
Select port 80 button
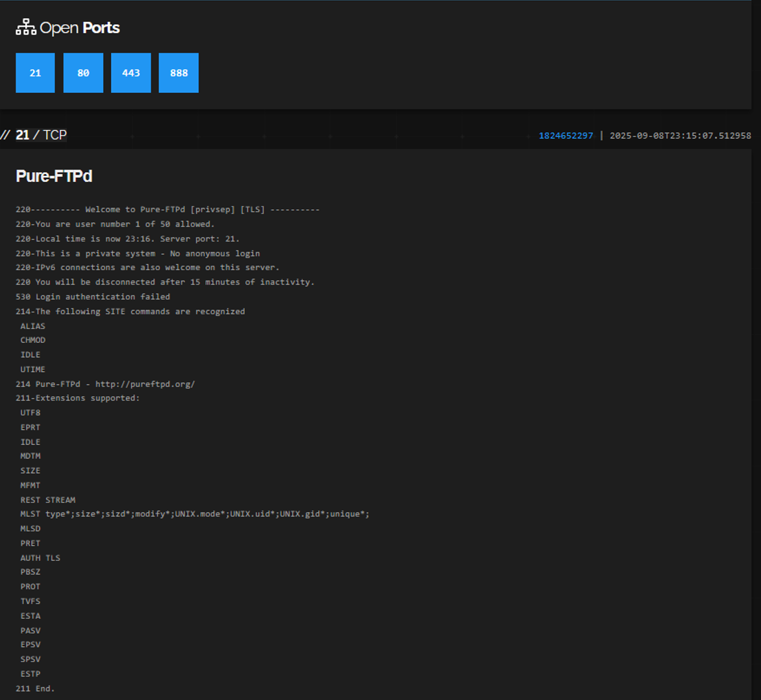(x=83, y=73)
